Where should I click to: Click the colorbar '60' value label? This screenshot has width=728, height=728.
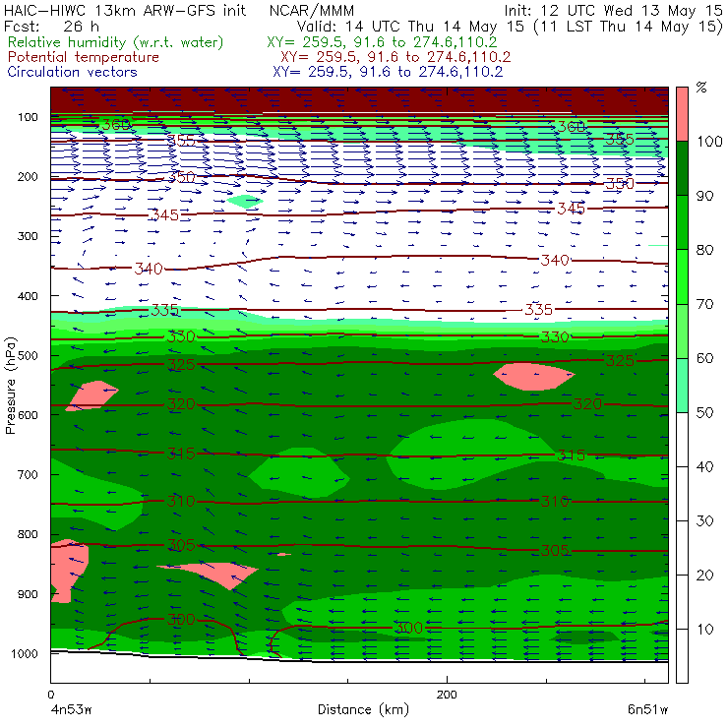704,358
